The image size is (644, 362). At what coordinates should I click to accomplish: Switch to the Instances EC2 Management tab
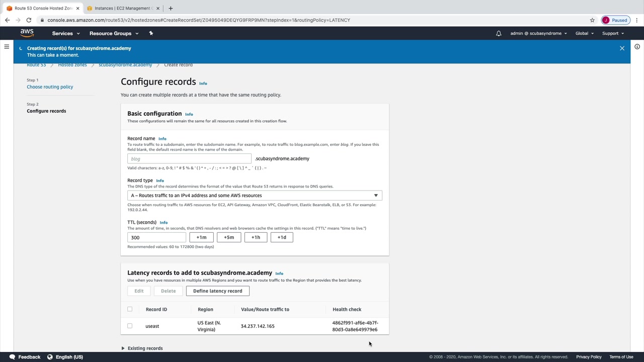(122, 8)
